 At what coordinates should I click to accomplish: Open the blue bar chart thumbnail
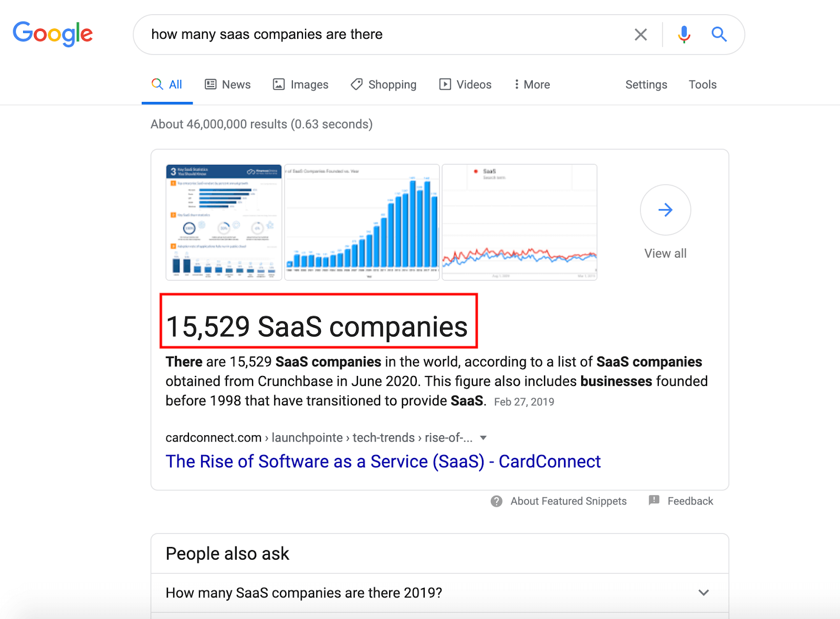pos(362,222)
